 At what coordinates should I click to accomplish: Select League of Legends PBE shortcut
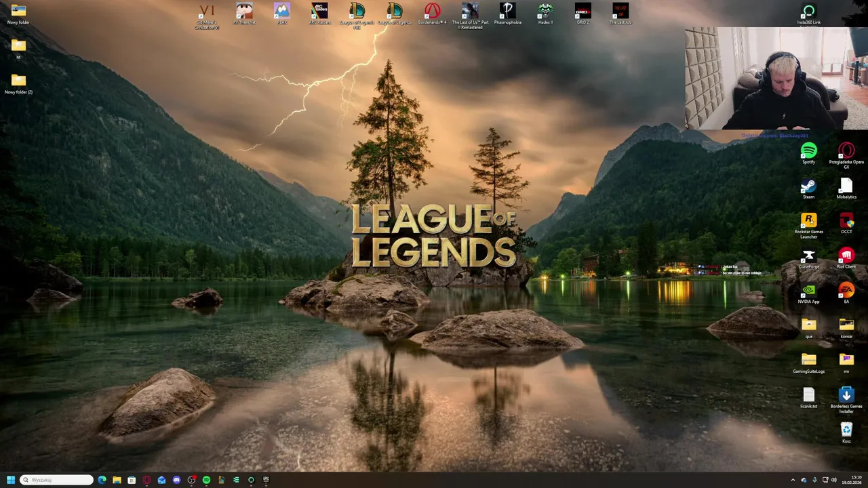pyautogui.click(x=357, y=16)
